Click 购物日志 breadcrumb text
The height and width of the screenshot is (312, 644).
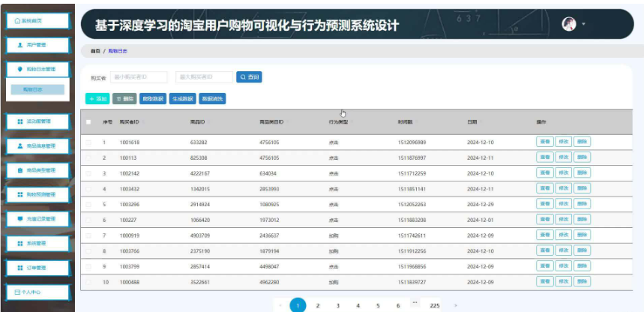(118, 51)
